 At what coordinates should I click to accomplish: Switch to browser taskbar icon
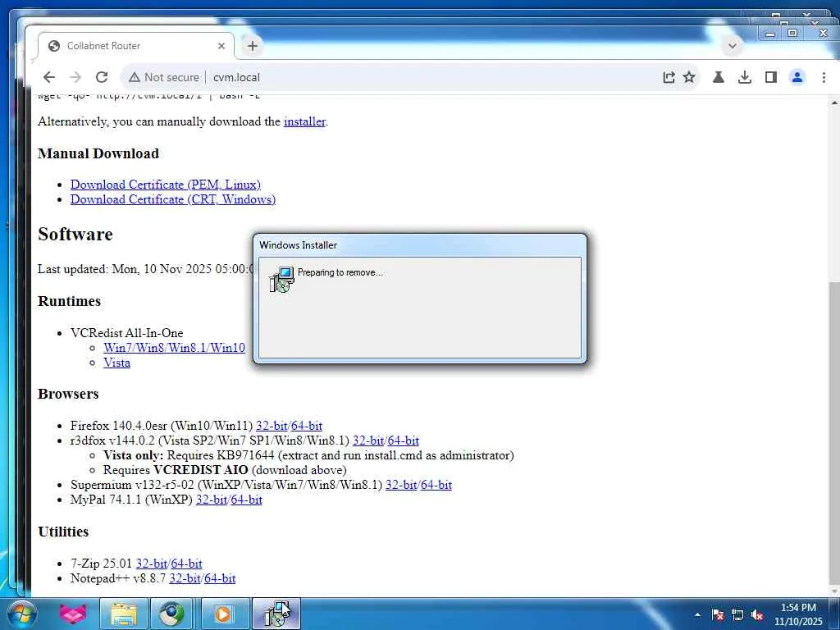[x=171, y=614]
